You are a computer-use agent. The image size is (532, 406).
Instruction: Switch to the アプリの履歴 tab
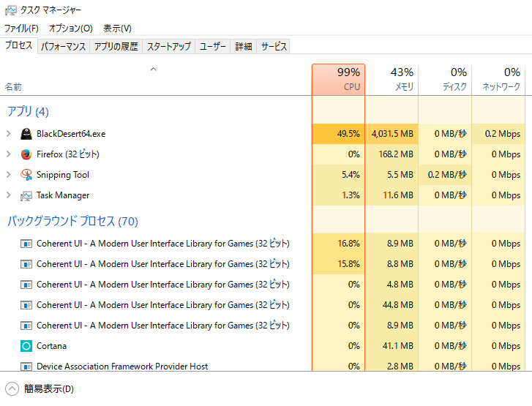(x=116, y=47)
